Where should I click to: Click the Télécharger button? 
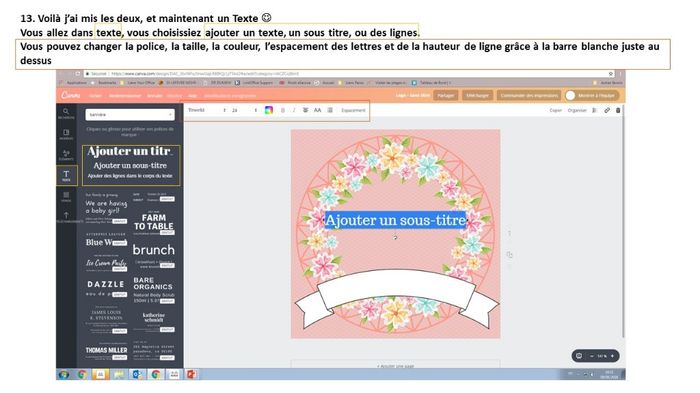point(477,96)
